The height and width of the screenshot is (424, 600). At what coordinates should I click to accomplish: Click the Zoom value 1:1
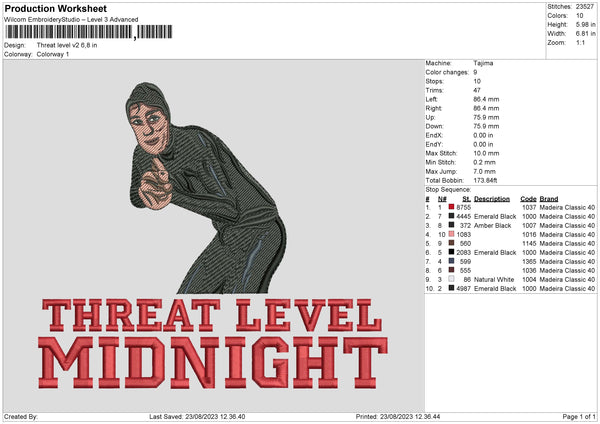580,42
